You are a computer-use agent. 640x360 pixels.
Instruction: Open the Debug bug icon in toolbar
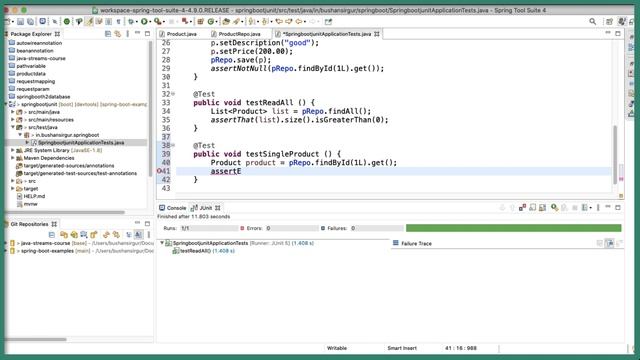coord(130,21)
